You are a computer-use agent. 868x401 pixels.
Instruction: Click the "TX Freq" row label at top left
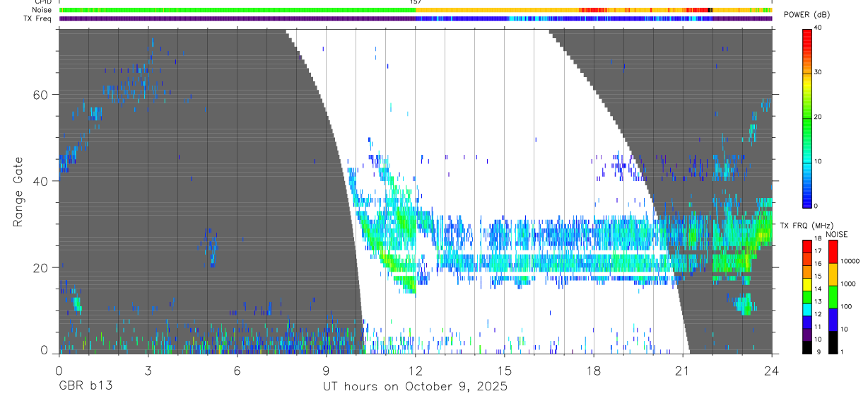click(38, 18)
